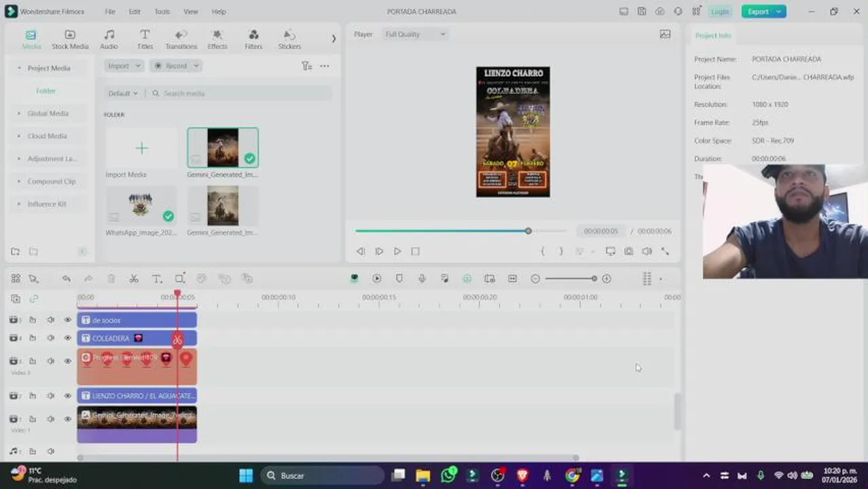
Task: Click the timeline voiceover microphone icon
Action: pyautogui.click(x=422, y=278)
